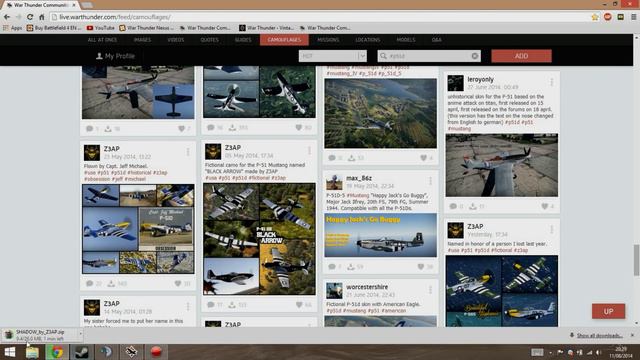Open the HOT sort dropdown

click(x=332, y=56)
